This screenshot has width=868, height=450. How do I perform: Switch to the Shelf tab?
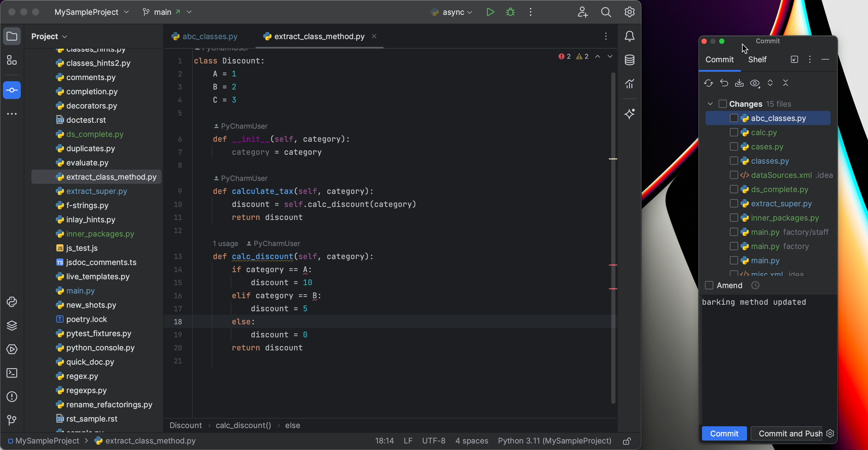[x=757, y=60]
